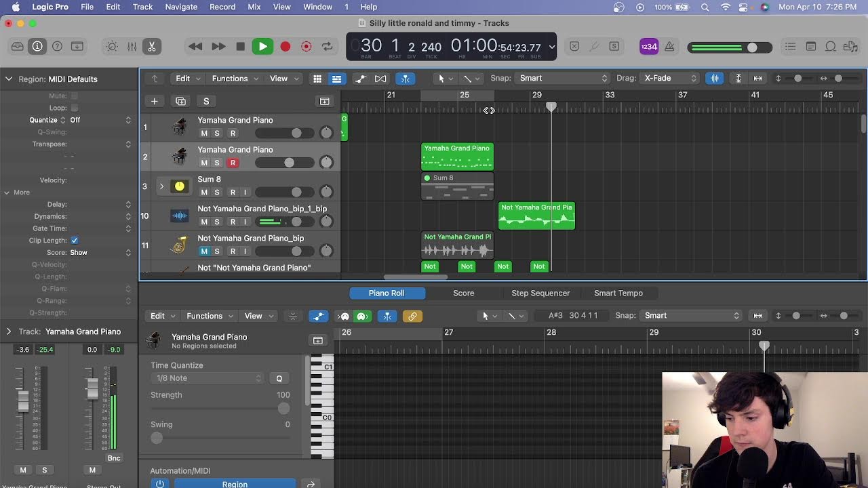Screen dimensions: 868x488
Task: Select the Region automation button
Action: [235, 484]
